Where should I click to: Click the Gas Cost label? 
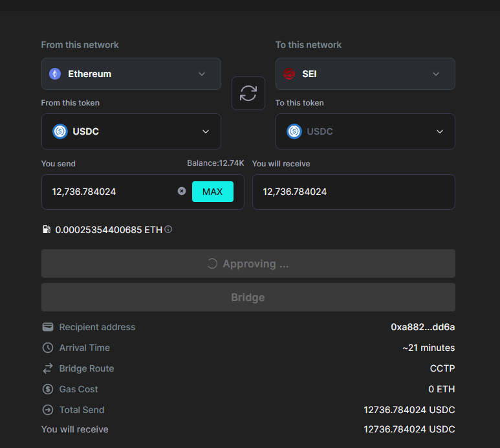pyautogui.click(x=78, y=389)
